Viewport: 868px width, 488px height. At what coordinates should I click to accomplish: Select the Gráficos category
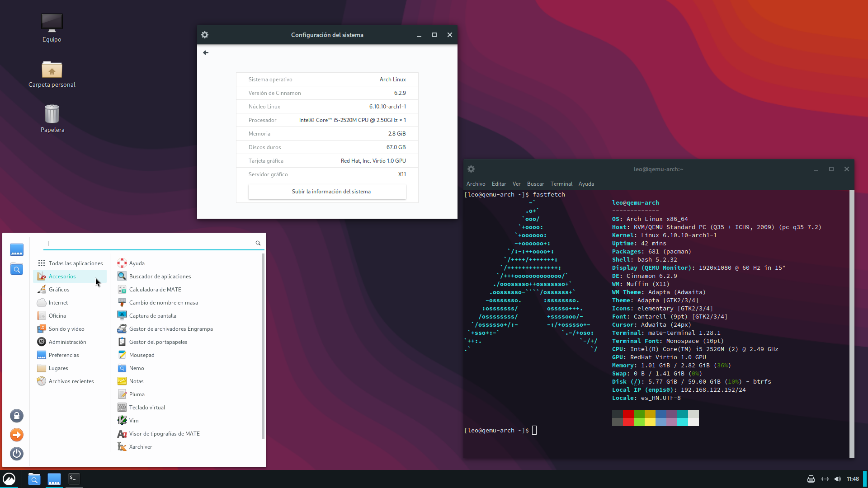coord(70,290)
